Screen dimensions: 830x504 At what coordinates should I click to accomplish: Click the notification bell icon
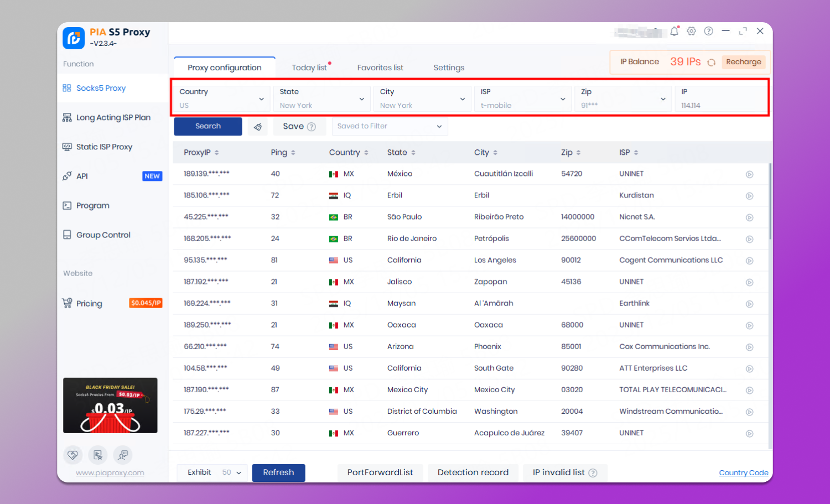click(674, 32)
